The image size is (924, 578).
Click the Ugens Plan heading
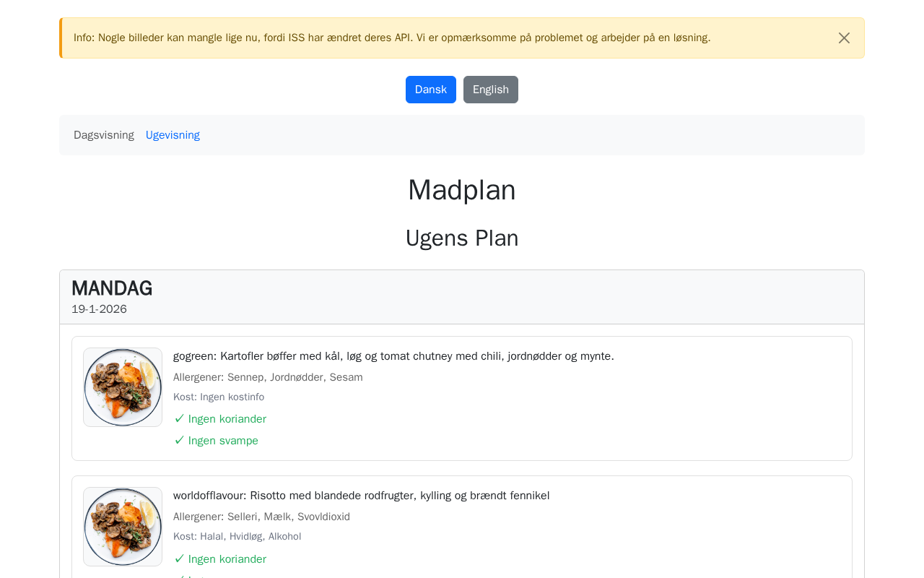point(462,238)
